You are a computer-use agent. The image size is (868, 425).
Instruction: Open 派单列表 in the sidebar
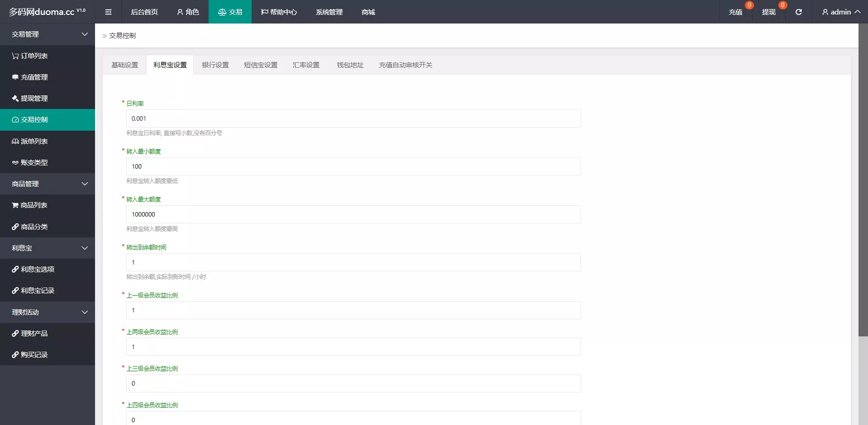[x=34, y=142]
